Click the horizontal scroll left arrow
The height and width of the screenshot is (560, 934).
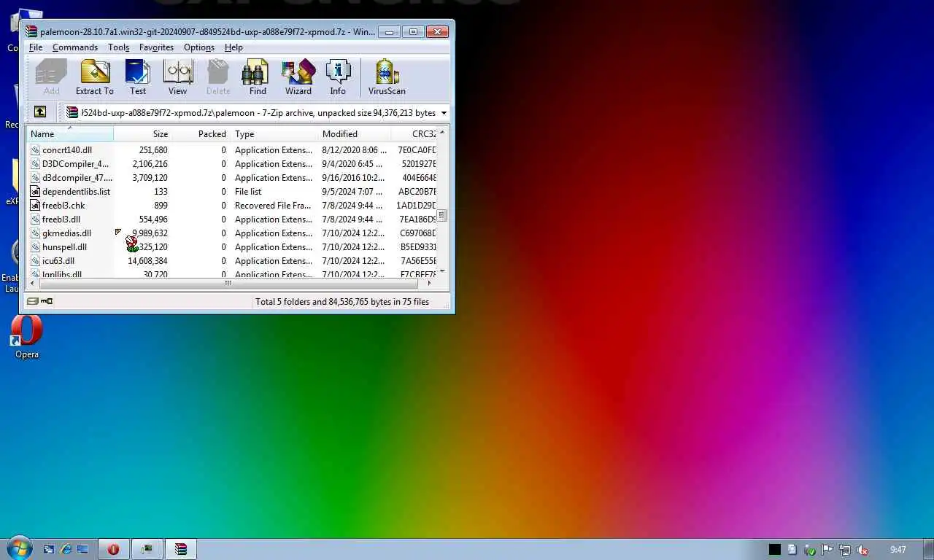pos(31,283)
